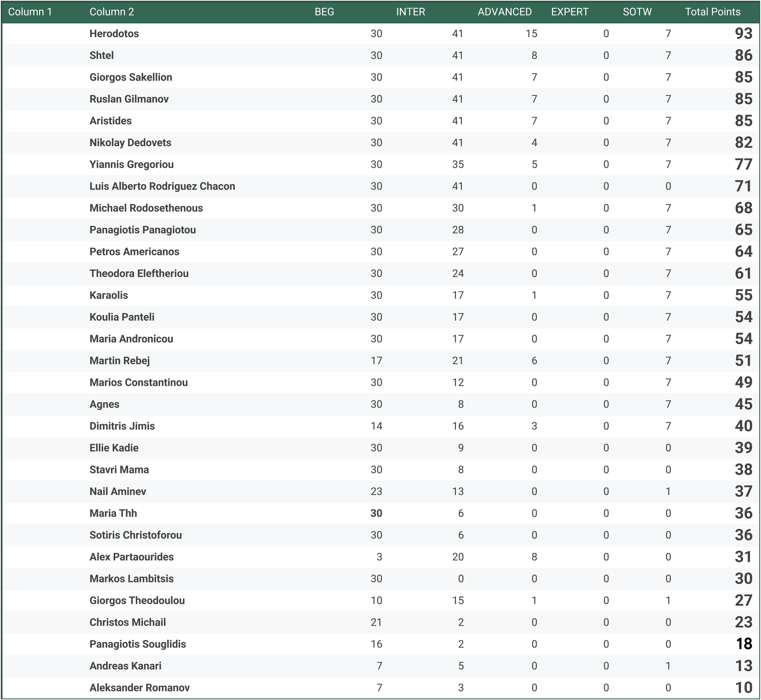Select Yiannis Gregoriou INTER value 35

point(457,164)
